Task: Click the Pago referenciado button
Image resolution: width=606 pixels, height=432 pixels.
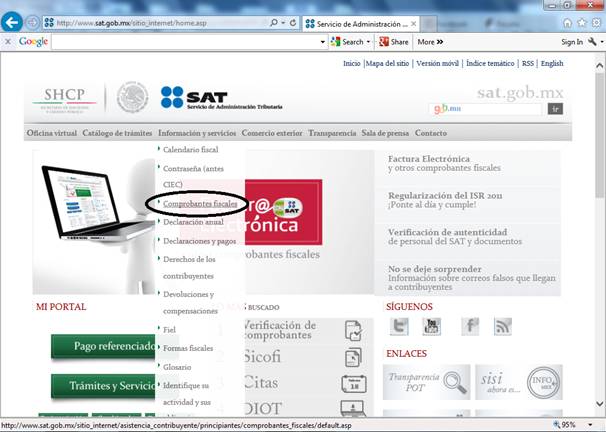Action: [113, 346]
